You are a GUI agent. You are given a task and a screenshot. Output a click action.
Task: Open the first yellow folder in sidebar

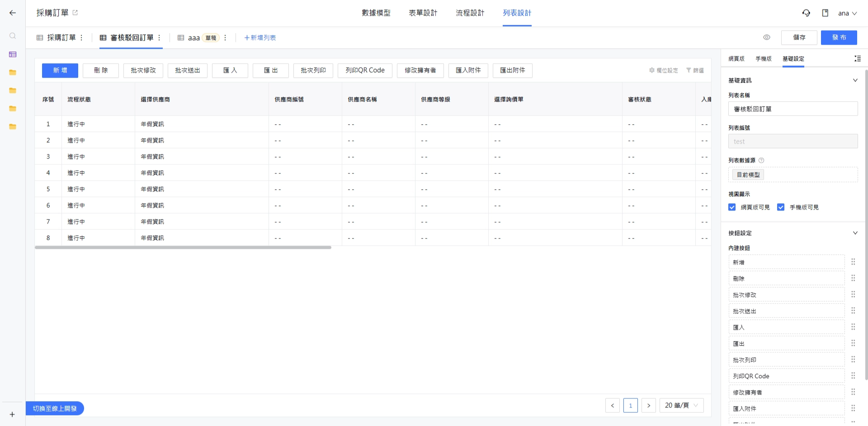[x=13, y=72]
